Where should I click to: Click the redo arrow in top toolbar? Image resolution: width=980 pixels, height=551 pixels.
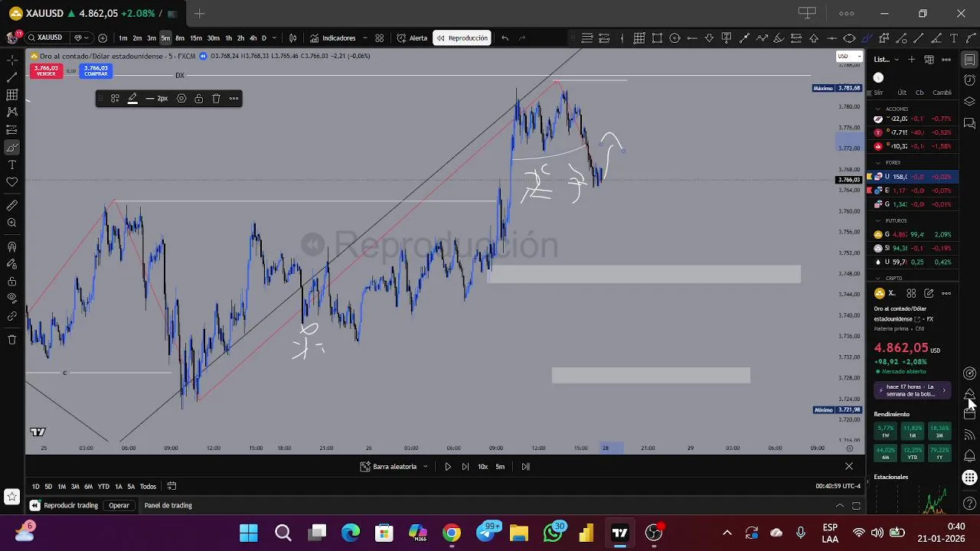(522, 37)
